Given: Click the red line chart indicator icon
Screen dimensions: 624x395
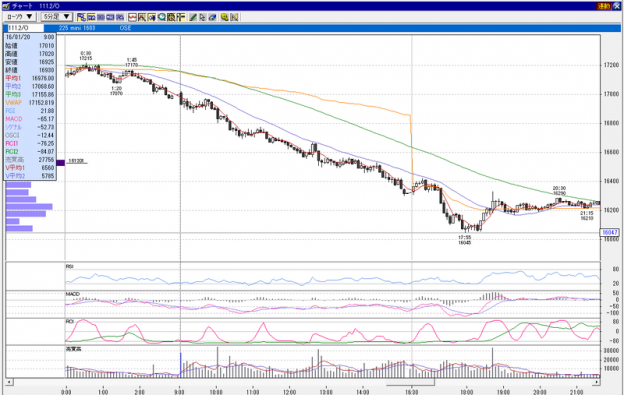Looking at the screenshot, I should tap(132, 17).
